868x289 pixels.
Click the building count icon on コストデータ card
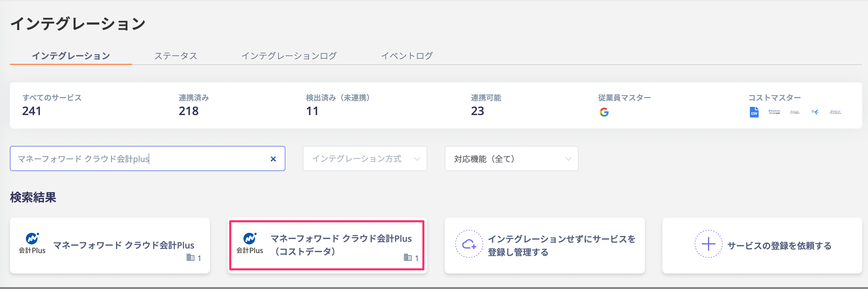tap(408, 258)
